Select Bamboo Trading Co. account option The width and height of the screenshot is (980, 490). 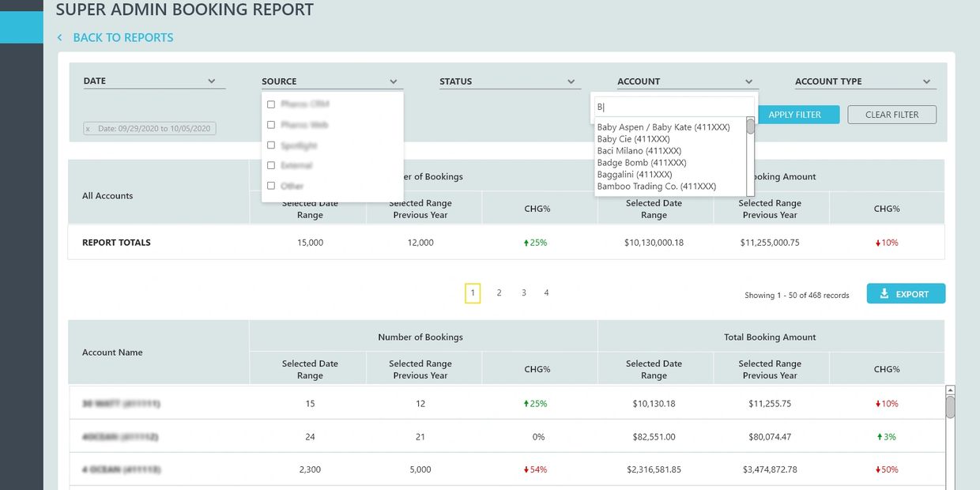(x=656, y=187)
